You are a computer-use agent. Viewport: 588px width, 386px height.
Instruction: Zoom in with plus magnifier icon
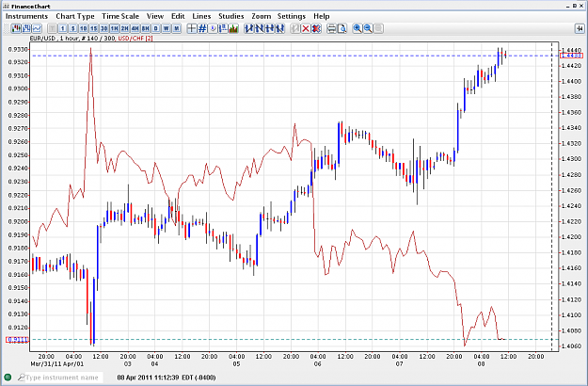pos(358,28)
